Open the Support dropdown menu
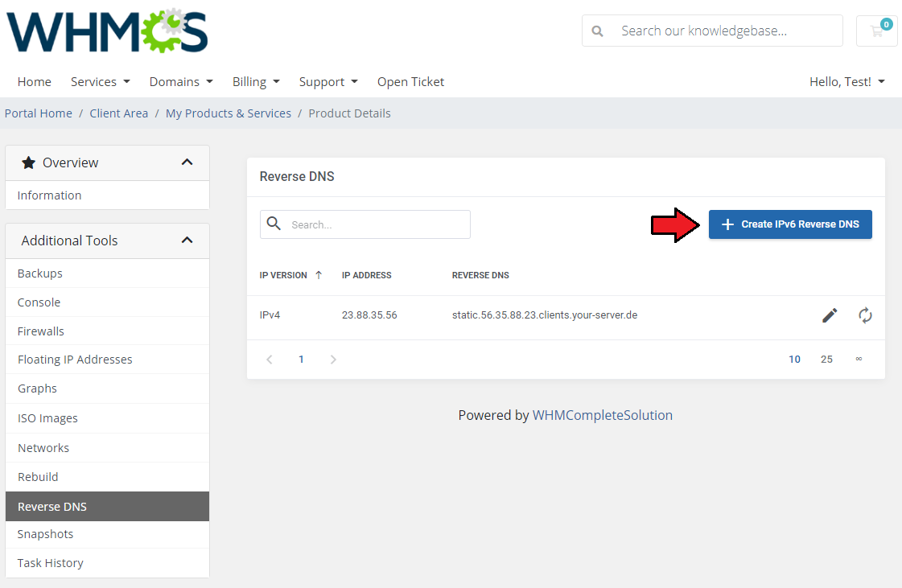902x588 pixels. click(328, 82)
